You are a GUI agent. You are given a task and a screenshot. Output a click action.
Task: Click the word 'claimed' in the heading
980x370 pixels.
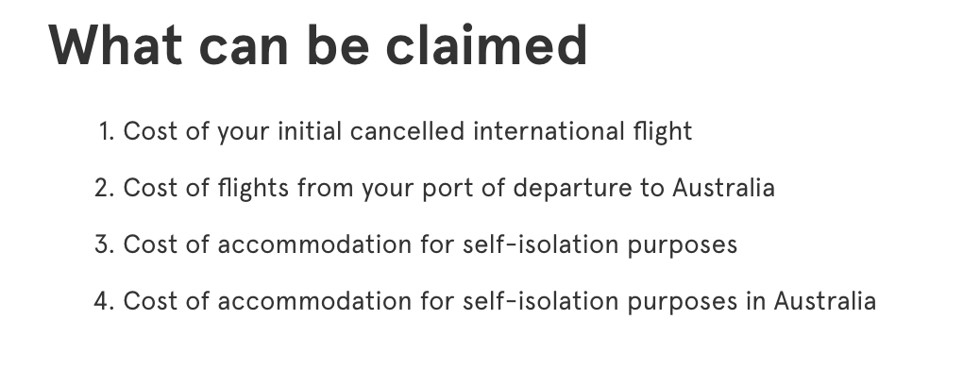486,45
